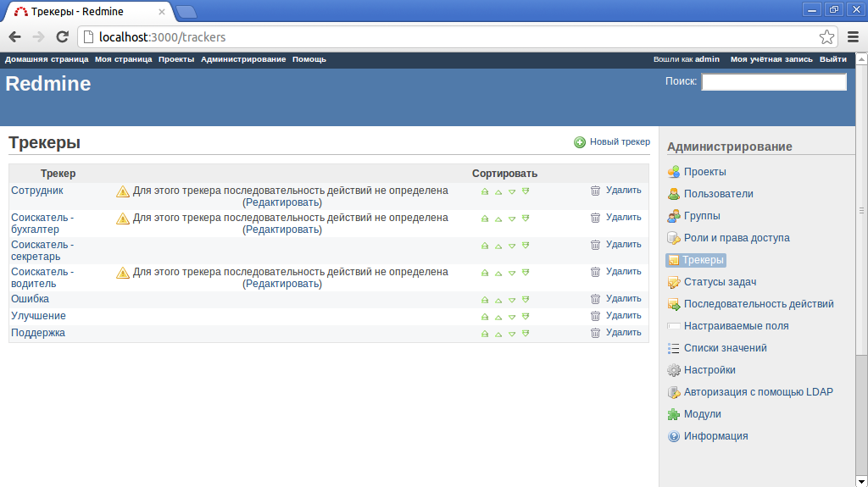Click the Проекты sidebar icon

pos(674,172)
